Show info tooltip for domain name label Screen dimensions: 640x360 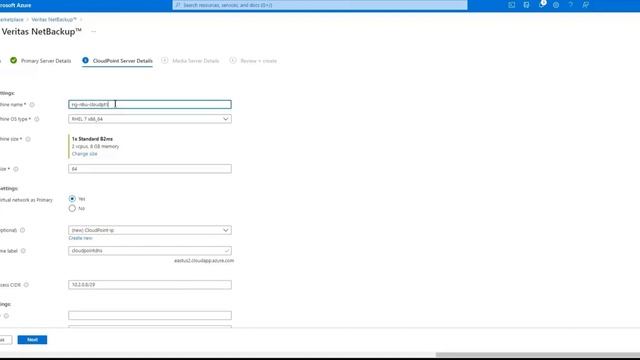23,251
